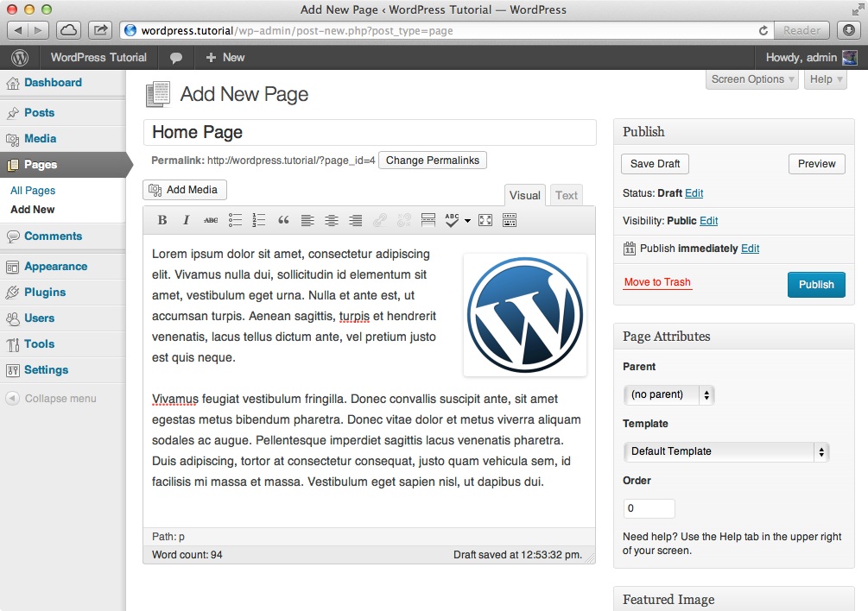Click the browser forward arrow

38,30
